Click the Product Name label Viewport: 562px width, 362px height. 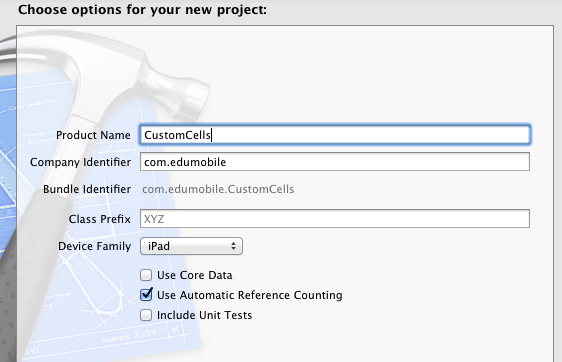point(93,135)
